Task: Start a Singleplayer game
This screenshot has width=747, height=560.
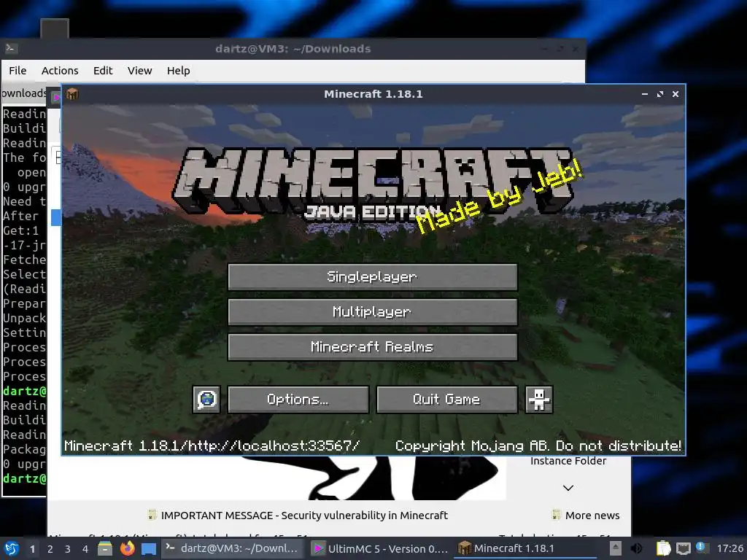Action: [x=373, y=276]
